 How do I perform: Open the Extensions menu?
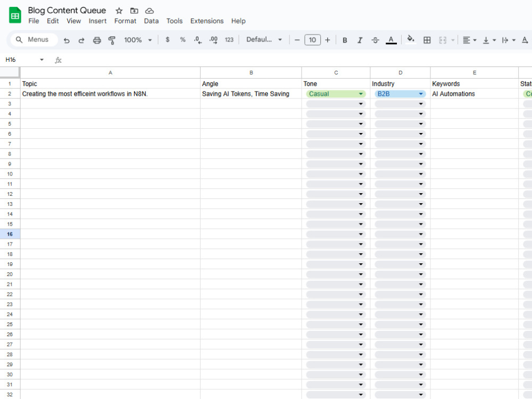(207, 21)
